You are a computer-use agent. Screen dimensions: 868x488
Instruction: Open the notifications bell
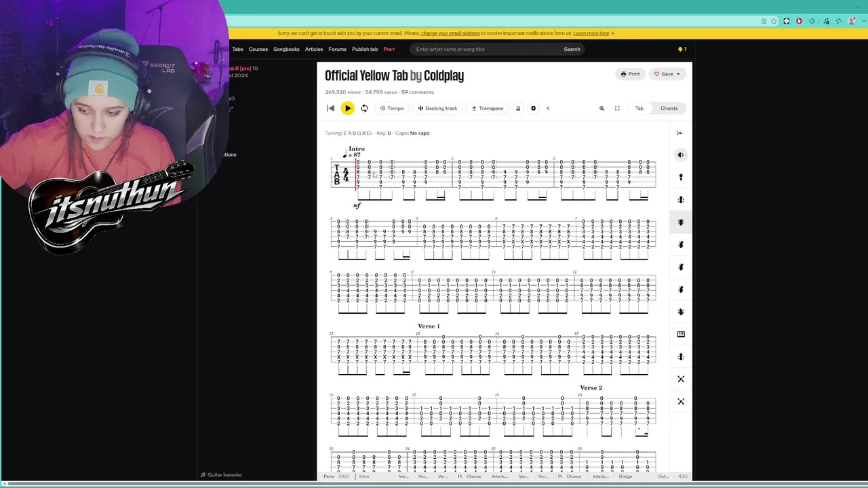tap(682, 49)
